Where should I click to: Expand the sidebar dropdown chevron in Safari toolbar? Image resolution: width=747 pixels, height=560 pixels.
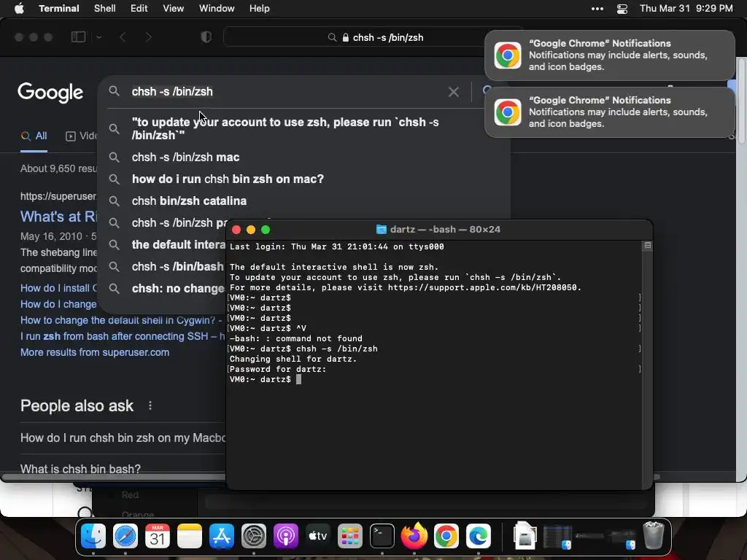coord(98,37)
